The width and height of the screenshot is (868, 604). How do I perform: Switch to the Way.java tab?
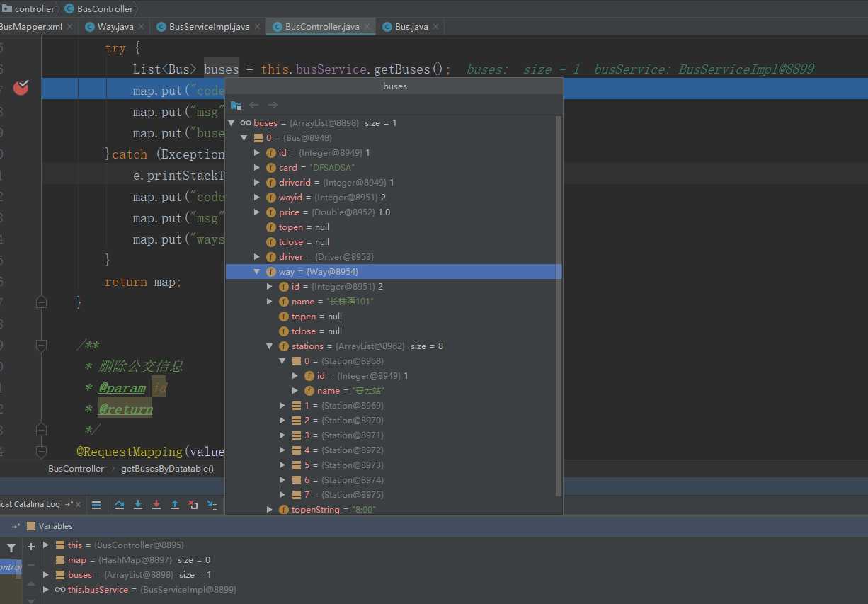coord(115,27)
